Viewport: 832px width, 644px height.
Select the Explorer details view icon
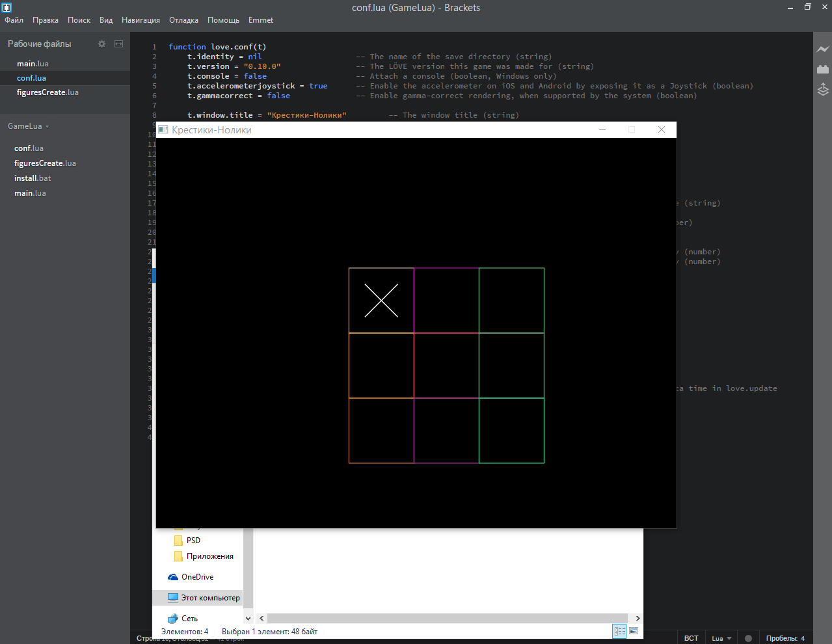click(x=619, y=631)
